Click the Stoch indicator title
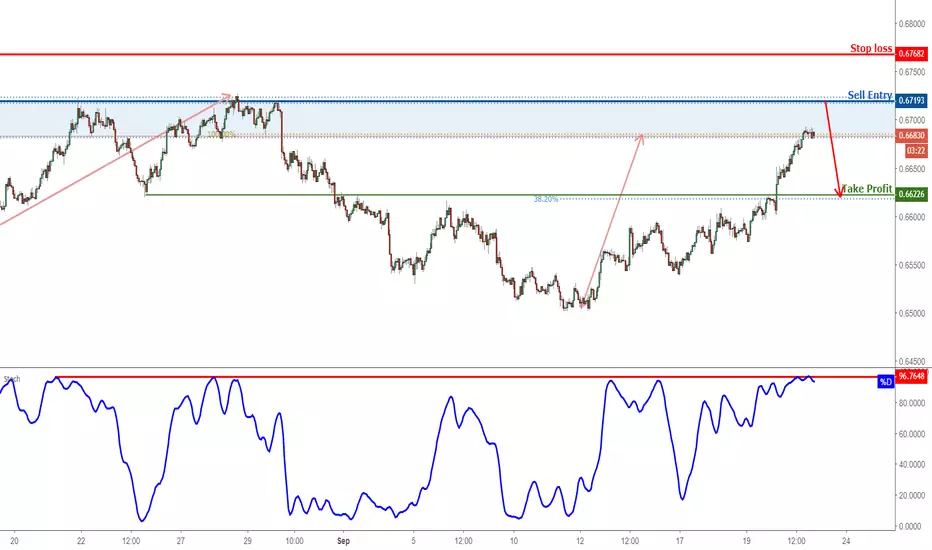The width and height of the screenshot is (932, 550). 12,379
